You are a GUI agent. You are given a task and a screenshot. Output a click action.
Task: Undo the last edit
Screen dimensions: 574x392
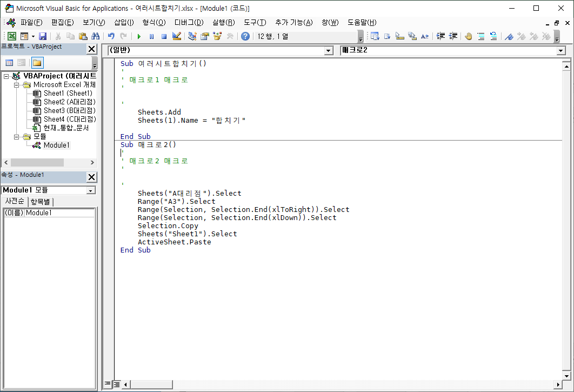pyautogui.click(x=111, y=36)
